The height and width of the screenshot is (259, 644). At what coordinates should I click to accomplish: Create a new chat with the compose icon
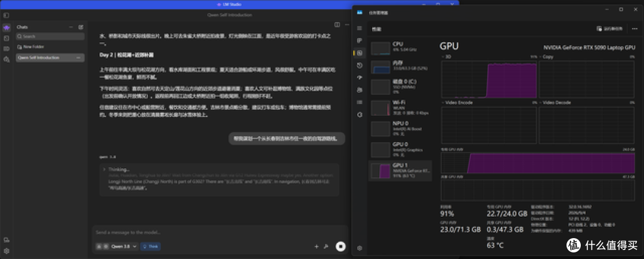point(81,27)
